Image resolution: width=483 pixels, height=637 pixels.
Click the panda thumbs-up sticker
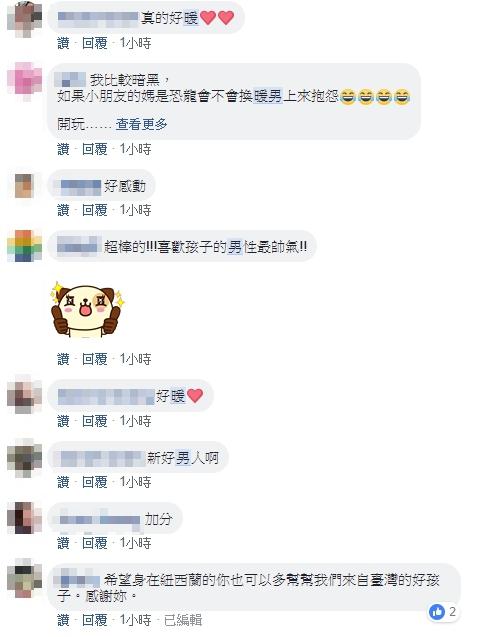pyautogui.click(x=86, y=310)
